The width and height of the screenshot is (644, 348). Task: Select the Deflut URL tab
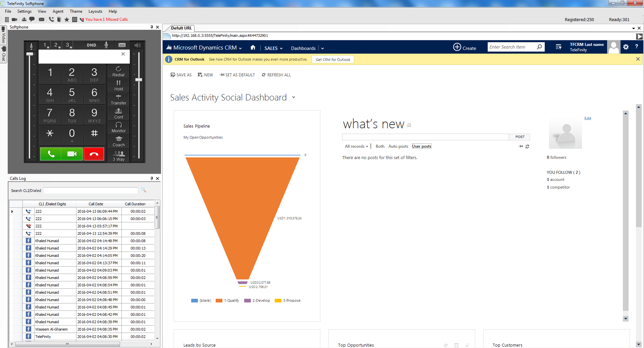point(181,28)
